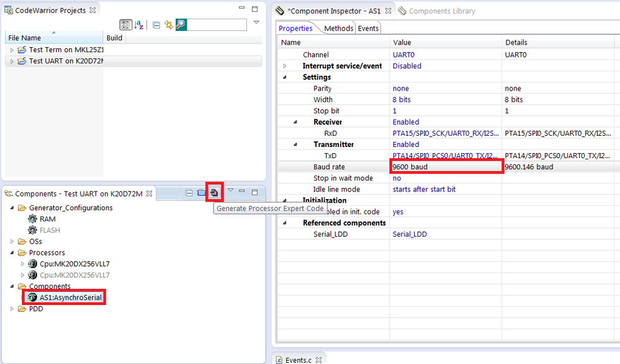The height and width of the screenshot is (364, 620).
Task: Toggle the Stop in wait mode value no
Action: coord(397,178)
